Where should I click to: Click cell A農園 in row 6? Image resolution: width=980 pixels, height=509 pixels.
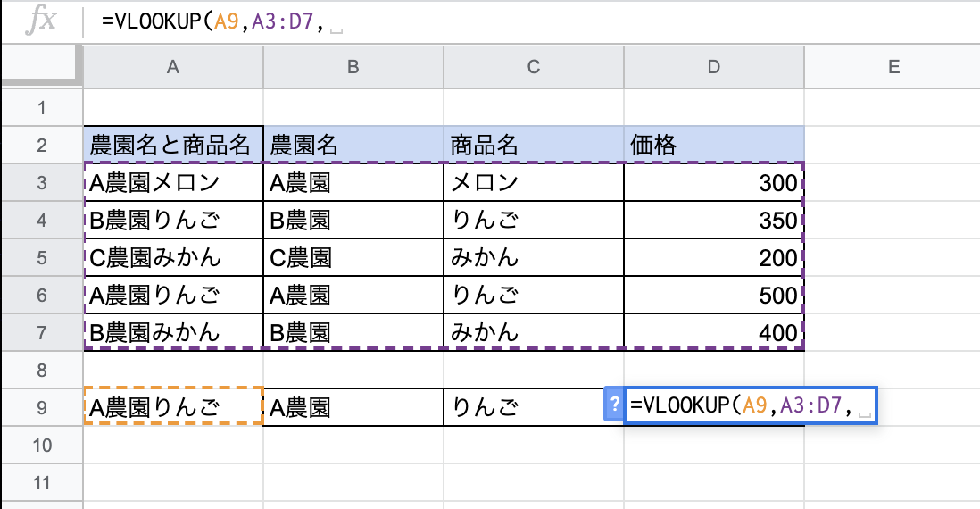[353, 296]
